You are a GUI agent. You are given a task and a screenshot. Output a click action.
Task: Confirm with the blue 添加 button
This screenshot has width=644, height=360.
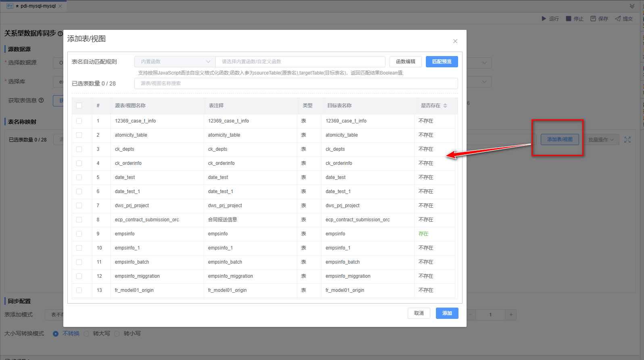coord(447,313)
